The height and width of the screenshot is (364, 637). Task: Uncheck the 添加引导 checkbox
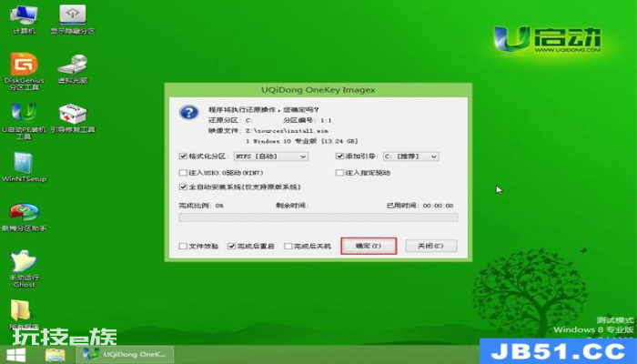[339, 156]
